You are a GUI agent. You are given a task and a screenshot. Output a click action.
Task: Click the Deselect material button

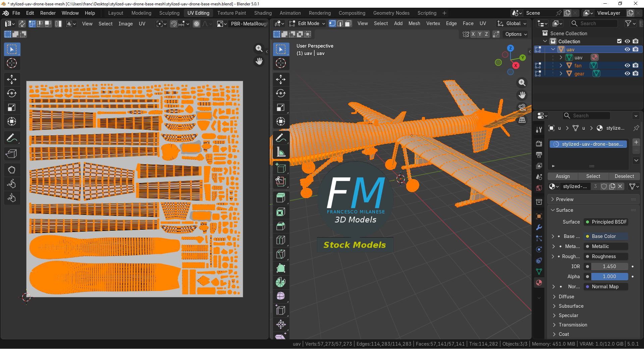tap(624, 176)
